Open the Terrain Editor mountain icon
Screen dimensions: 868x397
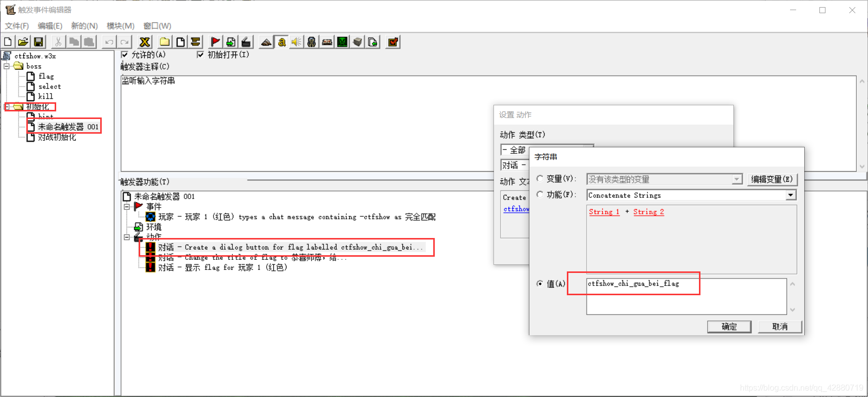[266, 42]
